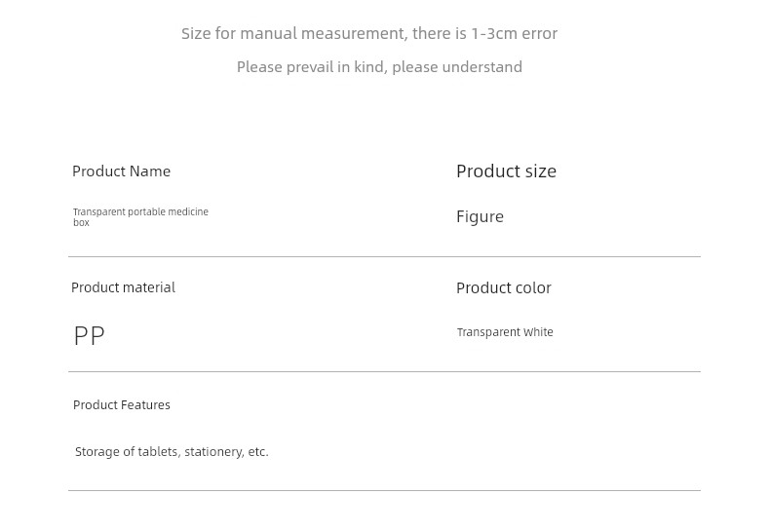Click the divider line below Product material
Image resolution: width=770 pixels, height=532 pixels.
tap(384, 372)
